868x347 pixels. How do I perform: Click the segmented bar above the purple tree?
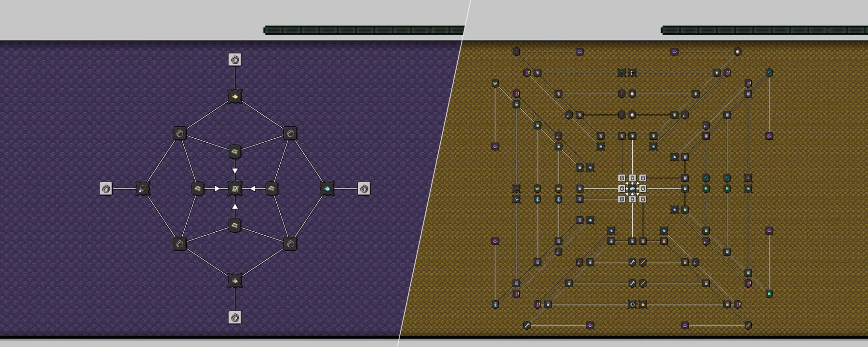[364, 30]
